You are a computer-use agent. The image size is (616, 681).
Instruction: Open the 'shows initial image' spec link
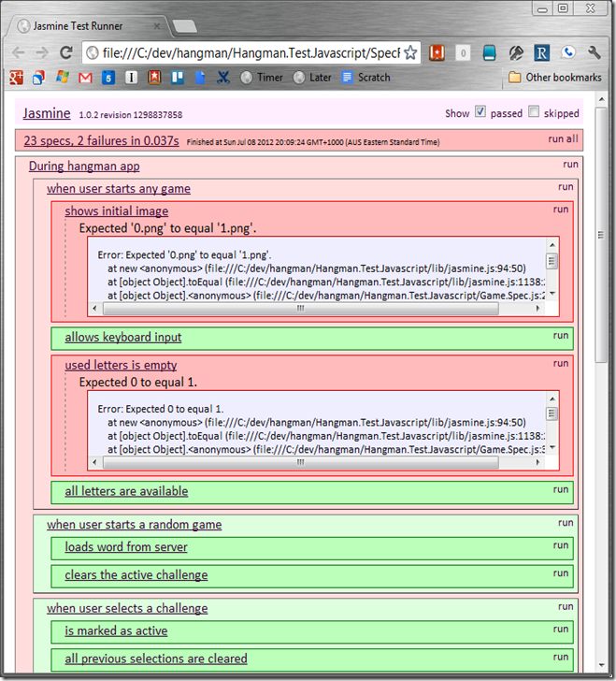click(116, 211)
